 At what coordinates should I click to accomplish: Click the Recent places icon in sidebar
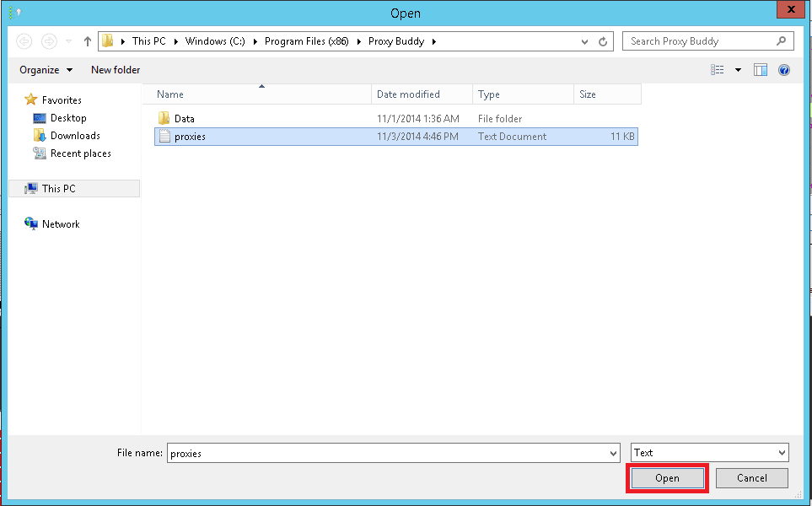[40, 153]
